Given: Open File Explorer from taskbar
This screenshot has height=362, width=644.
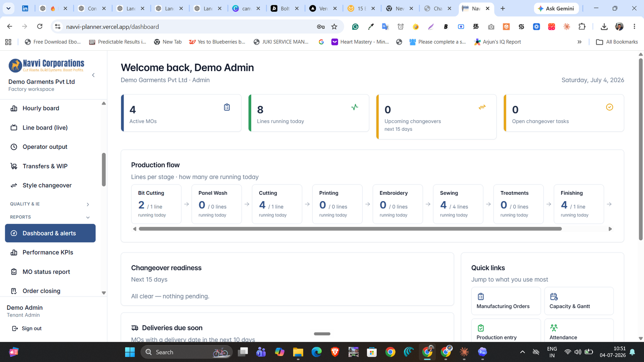Looking at the screenshot, I should click(x=298, y=352).
